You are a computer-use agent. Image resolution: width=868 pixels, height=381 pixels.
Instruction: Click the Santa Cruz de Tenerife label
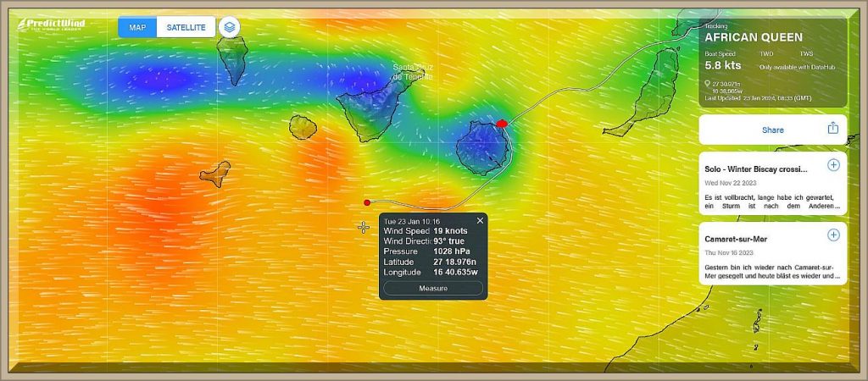(x=412, y=72)
